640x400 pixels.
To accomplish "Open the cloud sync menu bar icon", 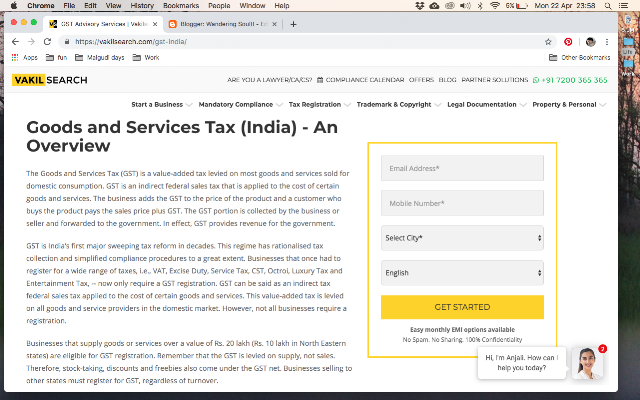I will 434,6.
